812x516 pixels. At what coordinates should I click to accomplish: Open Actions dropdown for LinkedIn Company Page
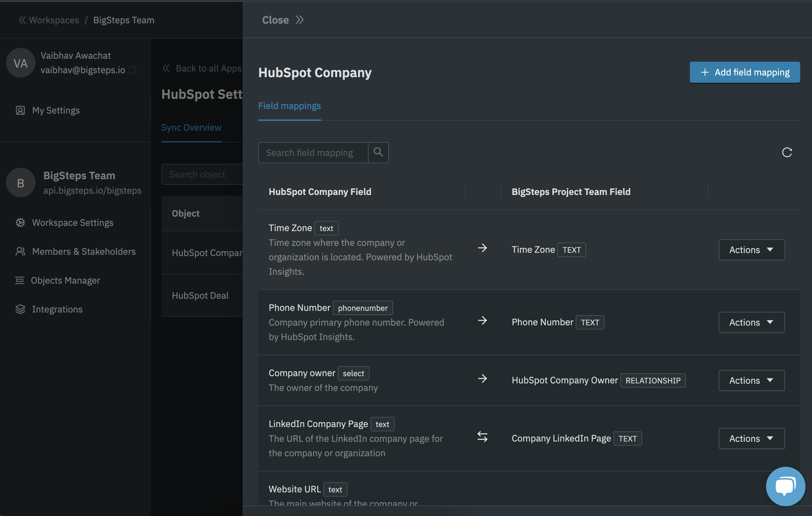click(x=751, y=438)
